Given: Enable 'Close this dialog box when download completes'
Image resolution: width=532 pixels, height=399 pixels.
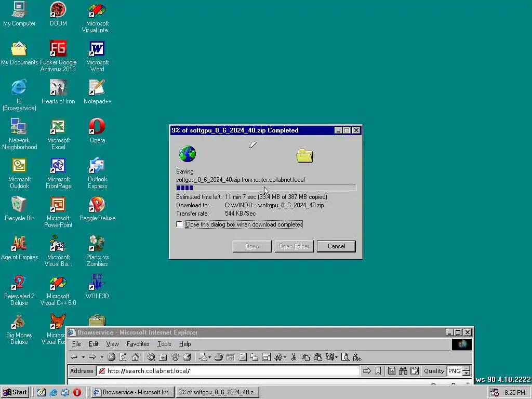Looking at the screenshot, I should pos(179,224).
